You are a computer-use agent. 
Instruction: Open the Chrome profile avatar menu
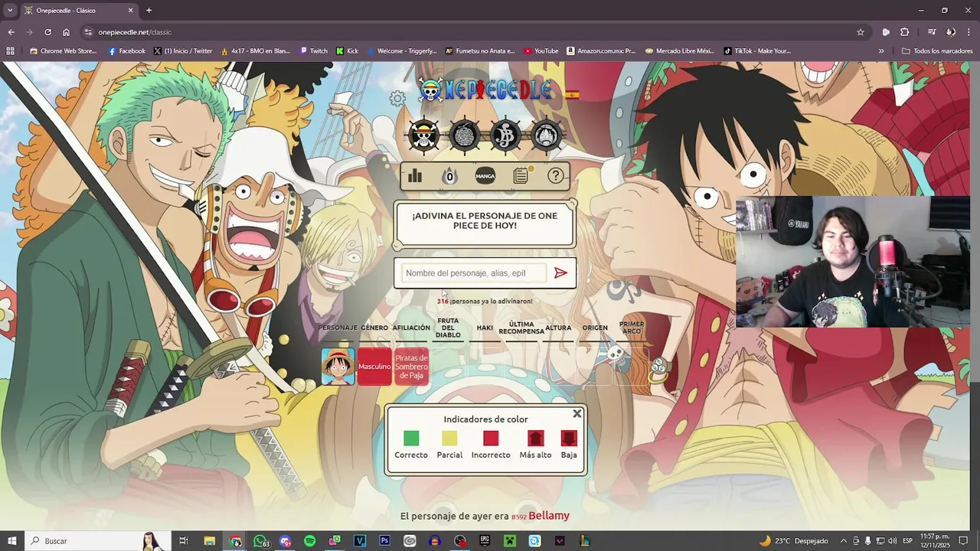[950, 32]
